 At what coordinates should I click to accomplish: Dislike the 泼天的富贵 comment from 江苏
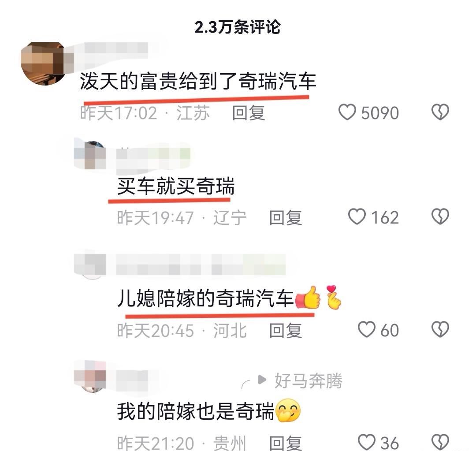440,112
